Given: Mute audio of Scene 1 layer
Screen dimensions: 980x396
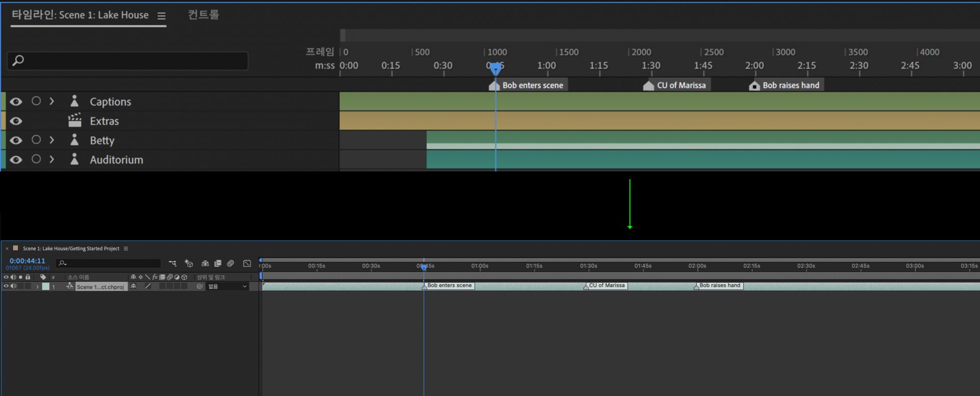Looking at the screenshot, I should pyautogui.click(x=13, y=286).
